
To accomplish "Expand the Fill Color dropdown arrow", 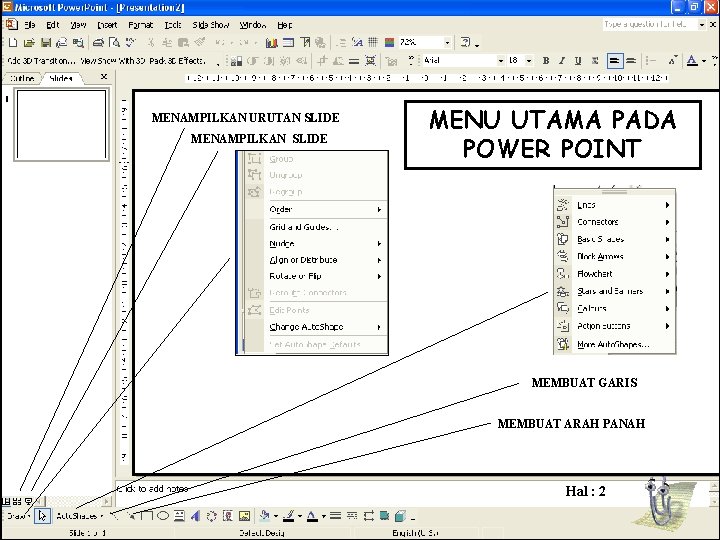I will 276,516.
